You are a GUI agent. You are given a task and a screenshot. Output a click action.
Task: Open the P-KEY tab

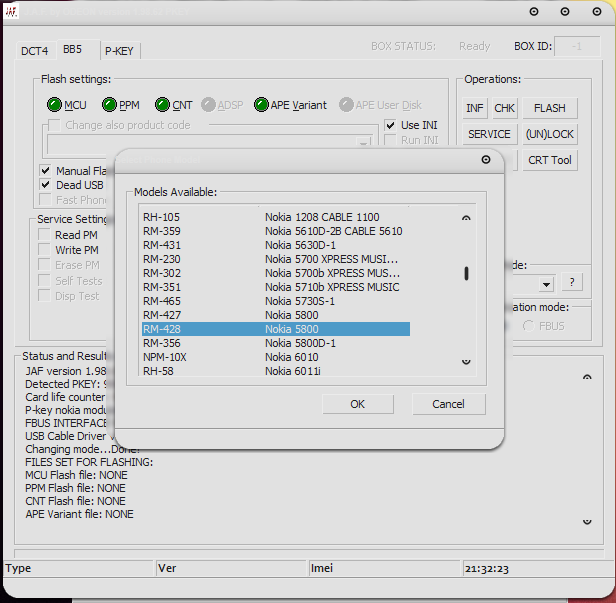tap(119, 51)
